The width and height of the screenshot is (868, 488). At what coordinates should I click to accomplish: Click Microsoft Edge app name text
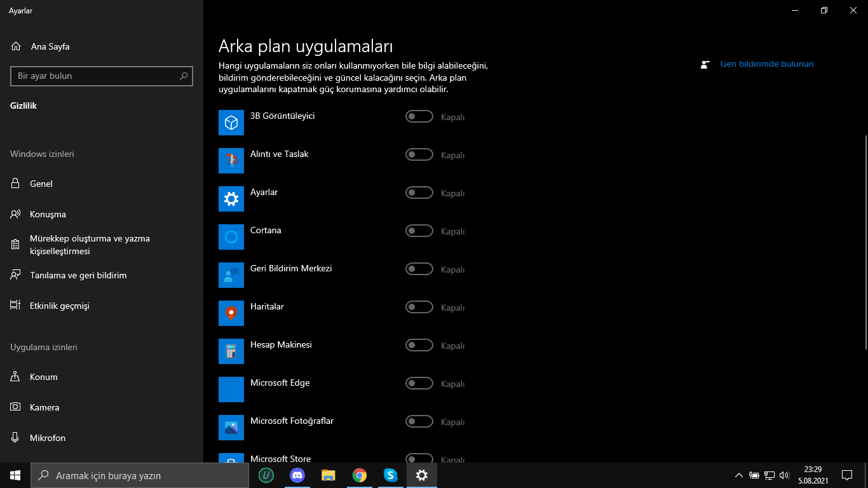click(280, 383)
